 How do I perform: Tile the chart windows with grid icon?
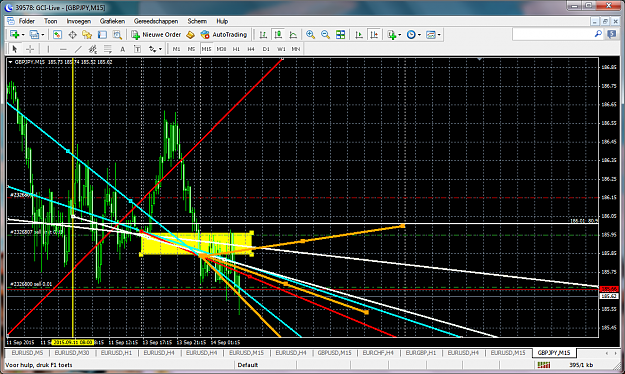[340, 35]
